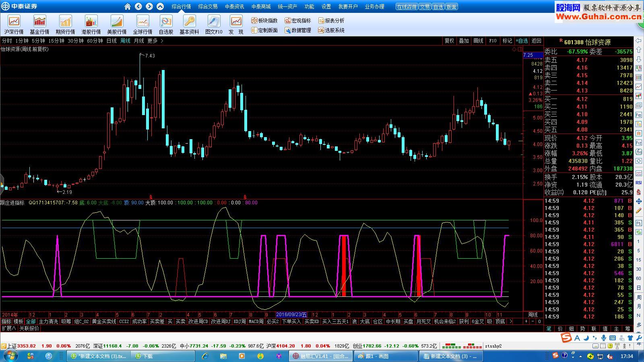644x362 pixels.
Task: Open 板块指数 sector index
Action: pyautogui.click(x=264, y=21)
